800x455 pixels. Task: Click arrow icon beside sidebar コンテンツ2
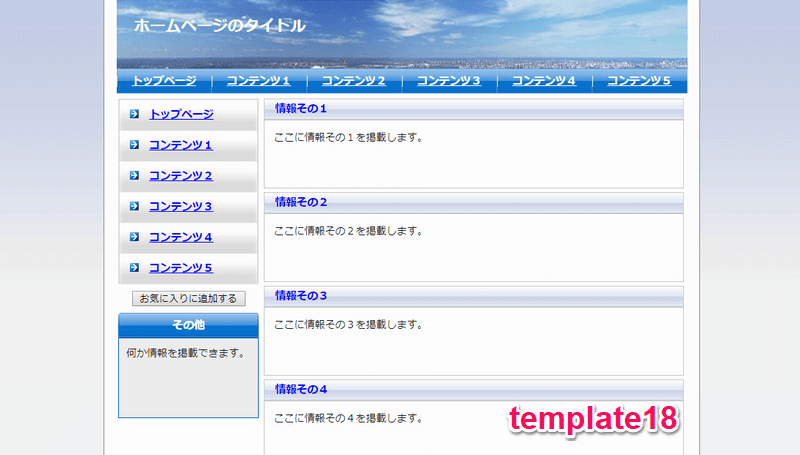[x=134, y=175]
